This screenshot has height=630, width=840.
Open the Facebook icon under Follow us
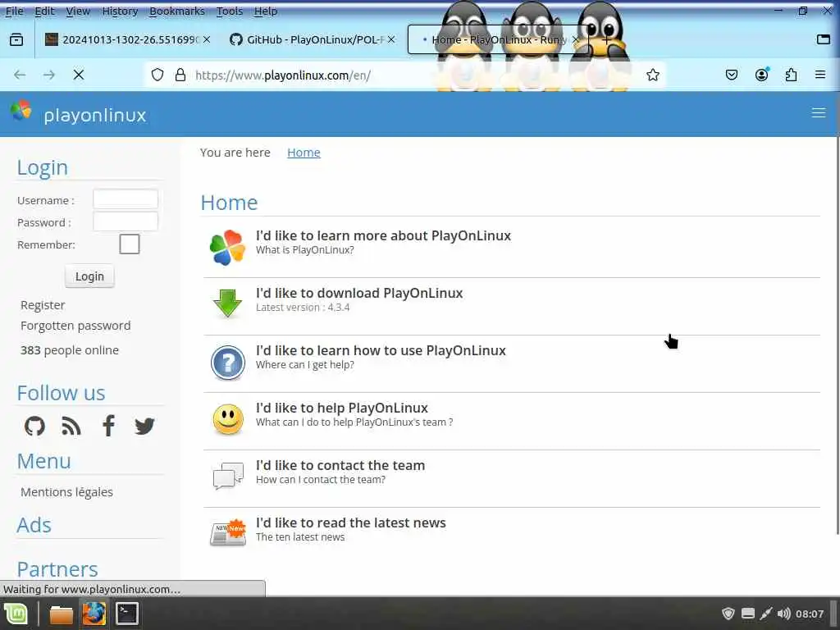109,426
